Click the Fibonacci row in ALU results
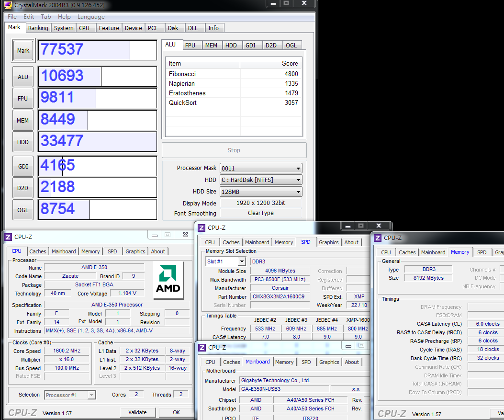 234,74
